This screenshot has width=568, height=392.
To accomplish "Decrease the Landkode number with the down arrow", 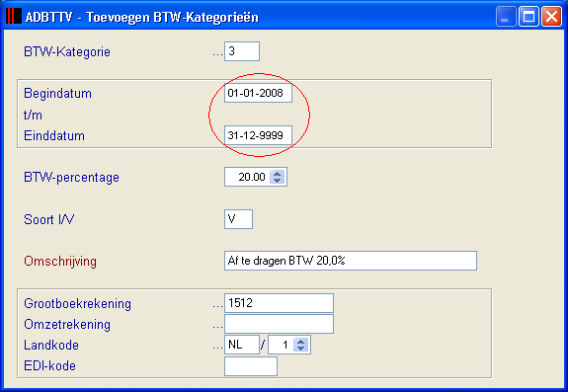I will (x=300, y=348).
